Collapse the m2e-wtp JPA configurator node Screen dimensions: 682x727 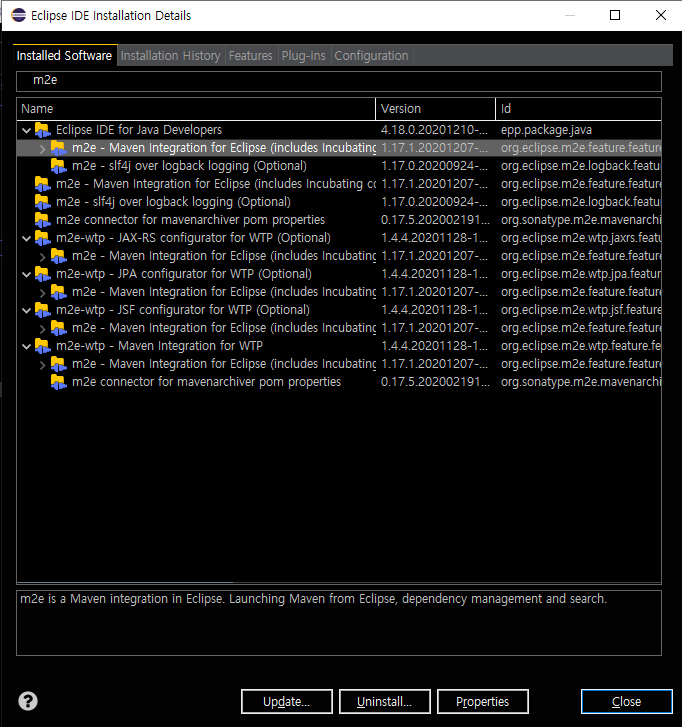[26, 274]
